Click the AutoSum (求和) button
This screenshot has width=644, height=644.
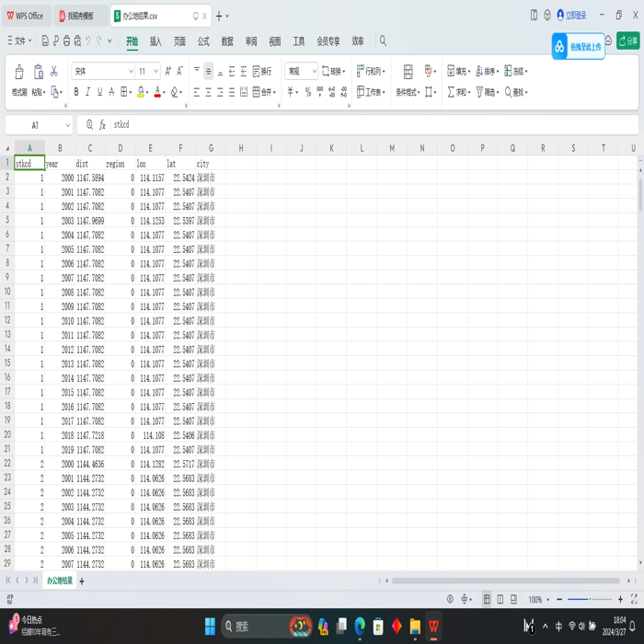tap(459, 92)
